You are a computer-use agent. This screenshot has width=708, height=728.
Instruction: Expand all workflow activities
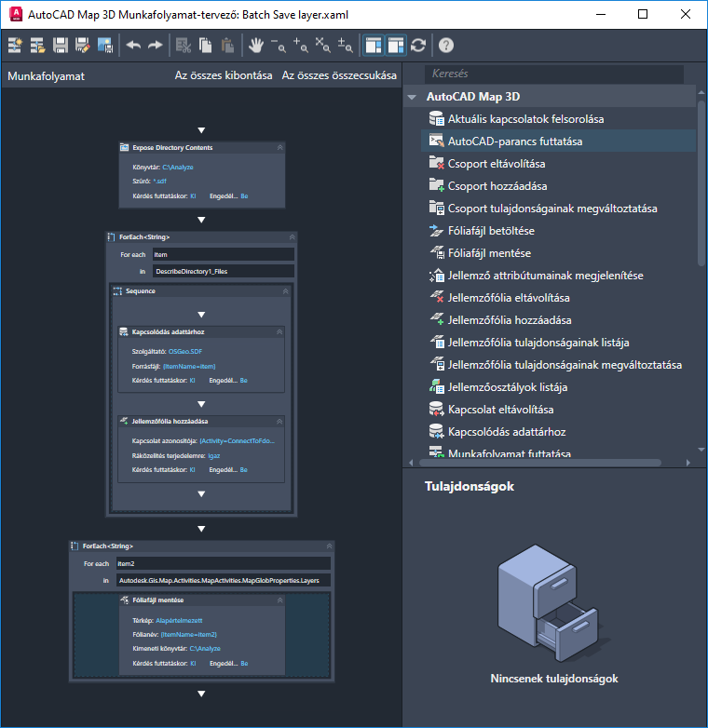click(x=224, y=75)
